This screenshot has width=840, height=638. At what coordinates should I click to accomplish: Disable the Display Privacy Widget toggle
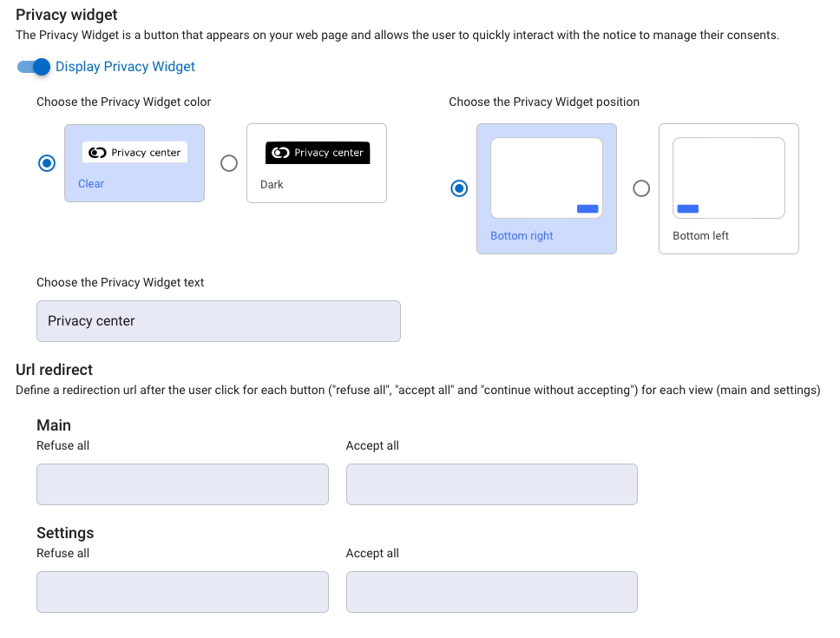click(32, 66)
